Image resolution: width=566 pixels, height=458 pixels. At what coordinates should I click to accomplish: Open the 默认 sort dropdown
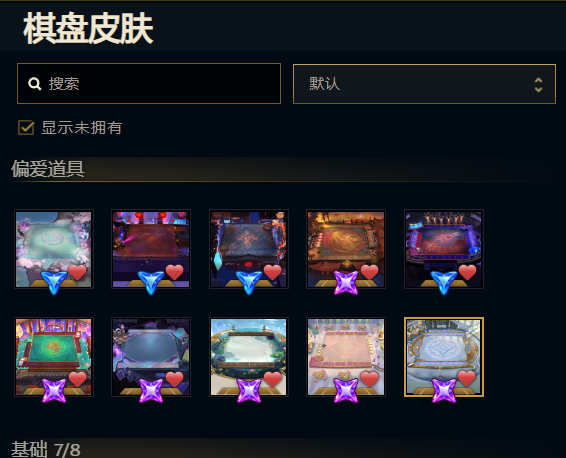(x=424, y=84)
